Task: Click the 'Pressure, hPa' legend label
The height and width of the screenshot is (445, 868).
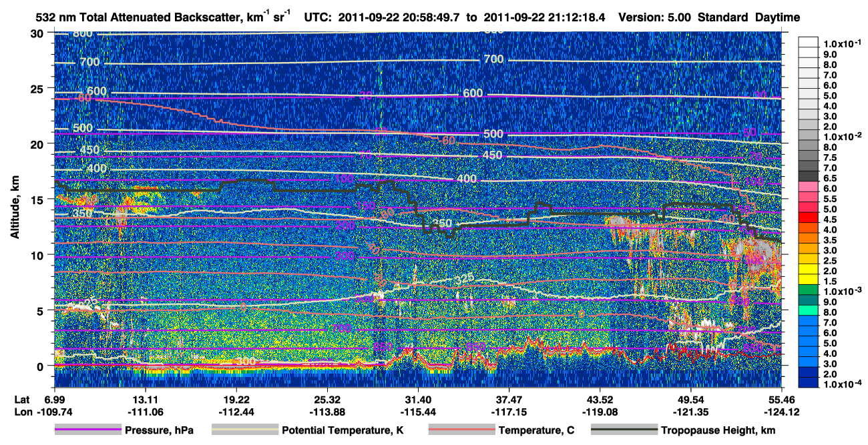Action: click(158, 430)
